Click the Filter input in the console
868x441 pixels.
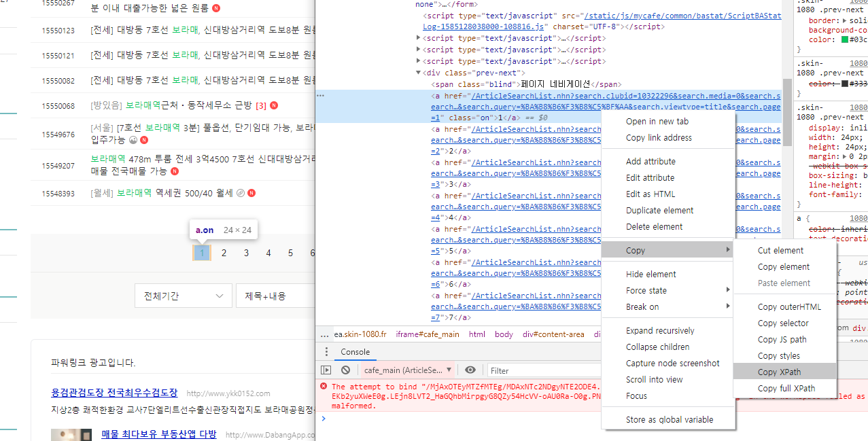(x=544, y=370)
